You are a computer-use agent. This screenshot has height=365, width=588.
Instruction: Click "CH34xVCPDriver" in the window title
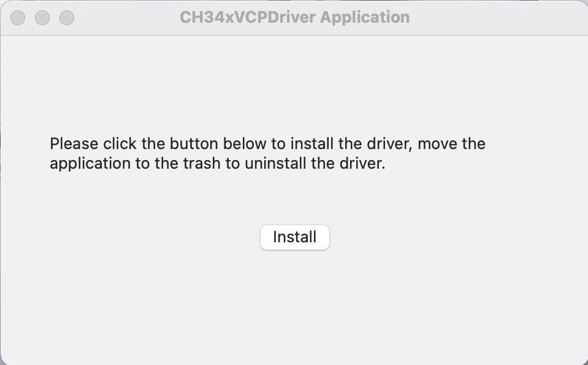[248, 17]
